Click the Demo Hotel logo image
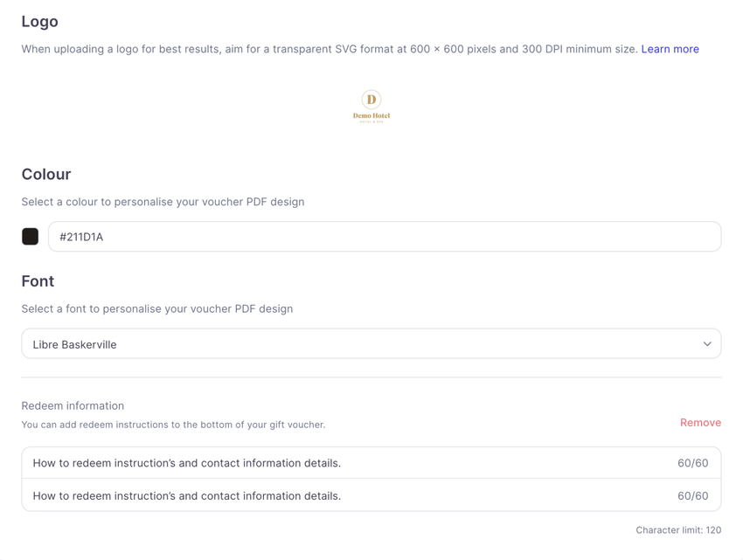The image size is (743, 560). click(371, 106)
